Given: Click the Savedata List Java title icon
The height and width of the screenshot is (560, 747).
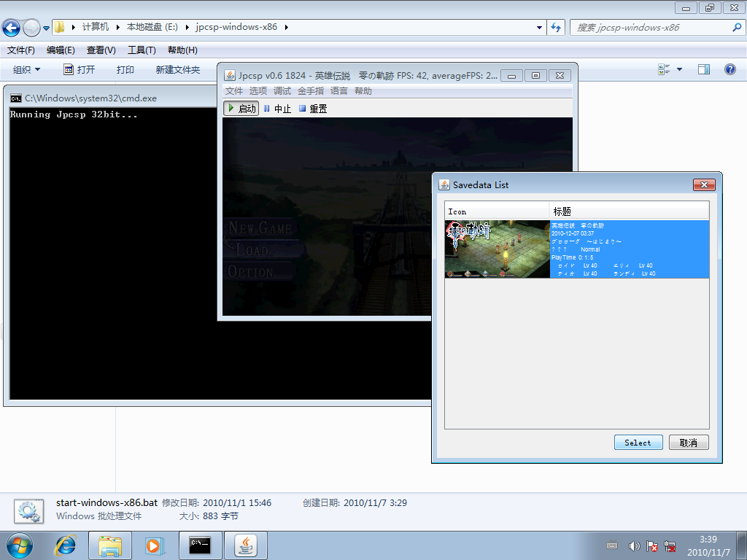Looking at the screenshot, I should click(444, 184).
